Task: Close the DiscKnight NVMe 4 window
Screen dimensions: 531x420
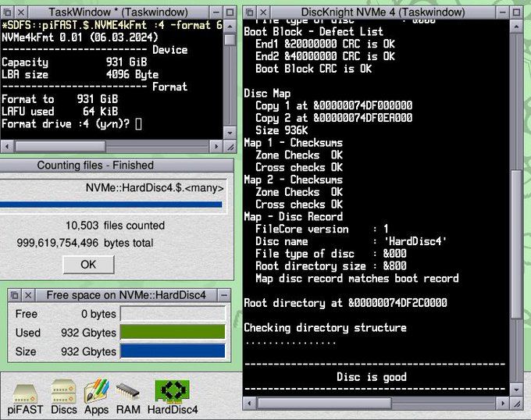Action: [263, 12]
